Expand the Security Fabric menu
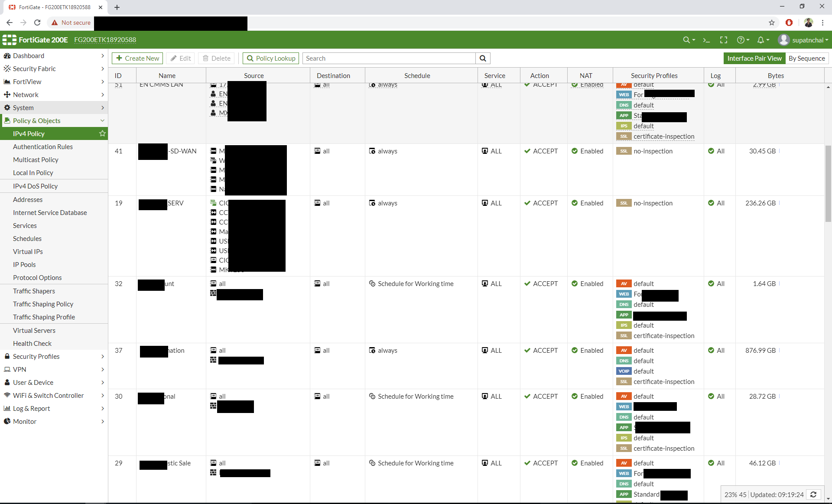 (x=54, y=68)
